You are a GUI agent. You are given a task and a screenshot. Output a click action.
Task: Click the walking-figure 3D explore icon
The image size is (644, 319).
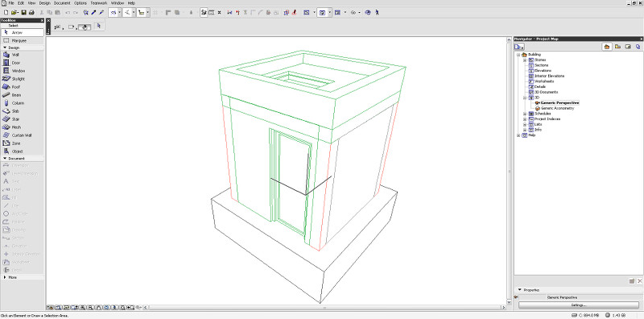pos(377,12)
